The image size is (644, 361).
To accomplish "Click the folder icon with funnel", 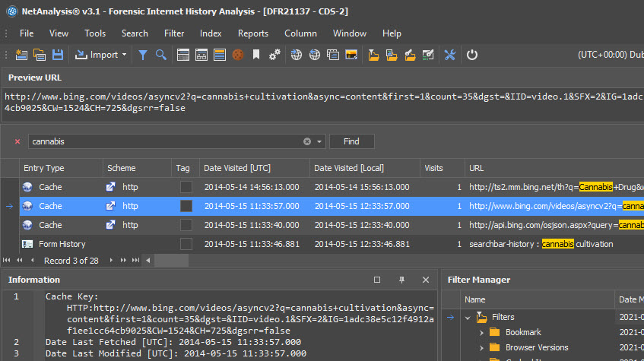I will click(373, 55).
